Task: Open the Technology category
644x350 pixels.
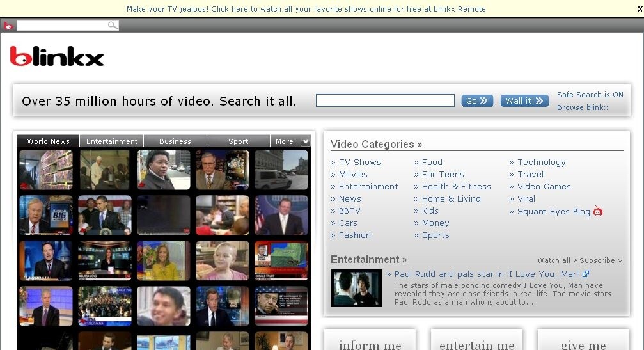Action: click(541, 163)
